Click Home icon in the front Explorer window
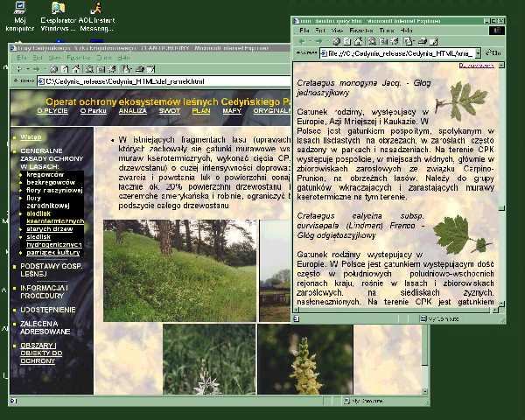This screenshot has height=420, width=525. tap(359, 41)
